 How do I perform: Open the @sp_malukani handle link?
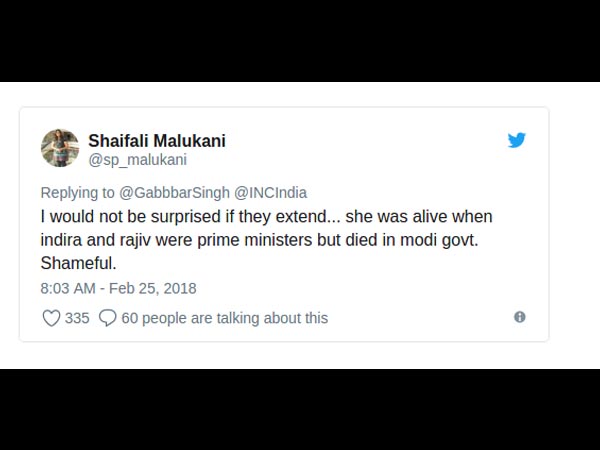pyautogui.click(x=138, y=160)
